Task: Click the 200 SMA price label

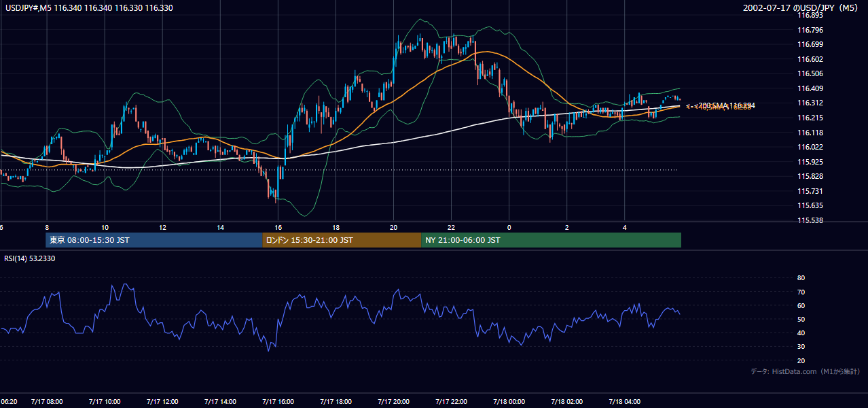Action: (x=725, y=105)
